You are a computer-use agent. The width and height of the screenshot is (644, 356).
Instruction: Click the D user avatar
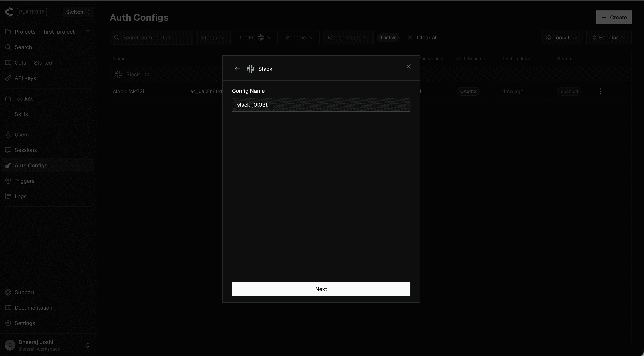(10, 345)
